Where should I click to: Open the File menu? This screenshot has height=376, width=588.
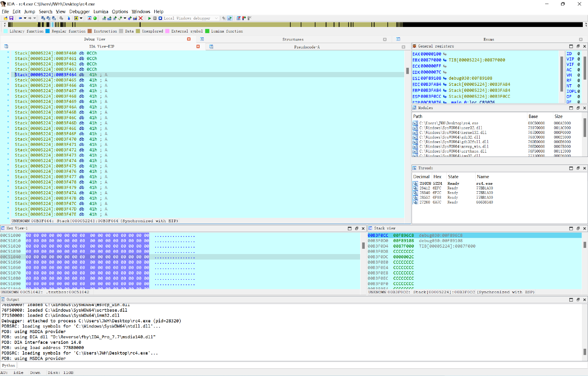pos(5,12)
